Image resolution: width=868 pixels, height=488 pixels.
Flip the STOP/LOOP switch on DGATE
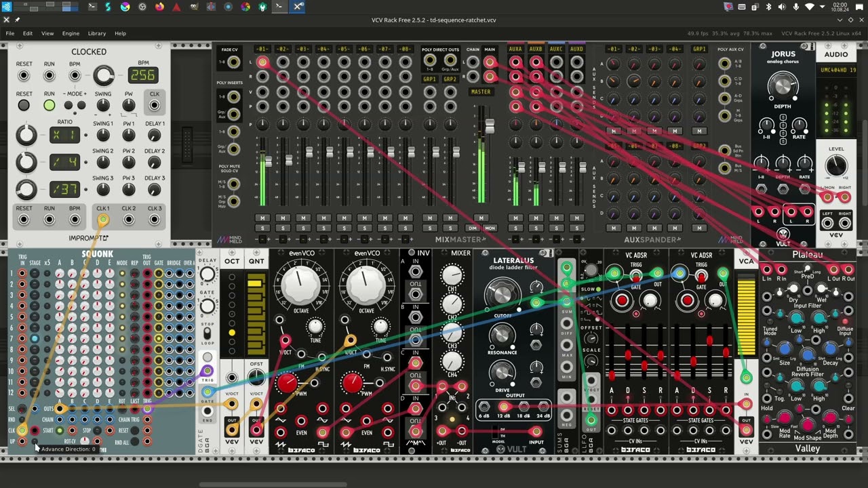pos(208,333)
